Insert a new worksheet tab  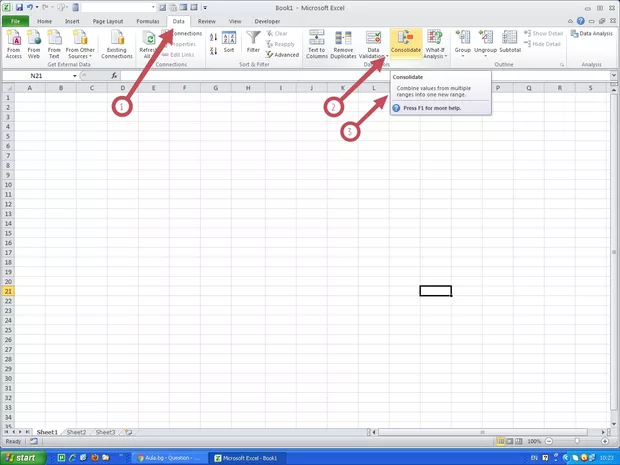129,432
